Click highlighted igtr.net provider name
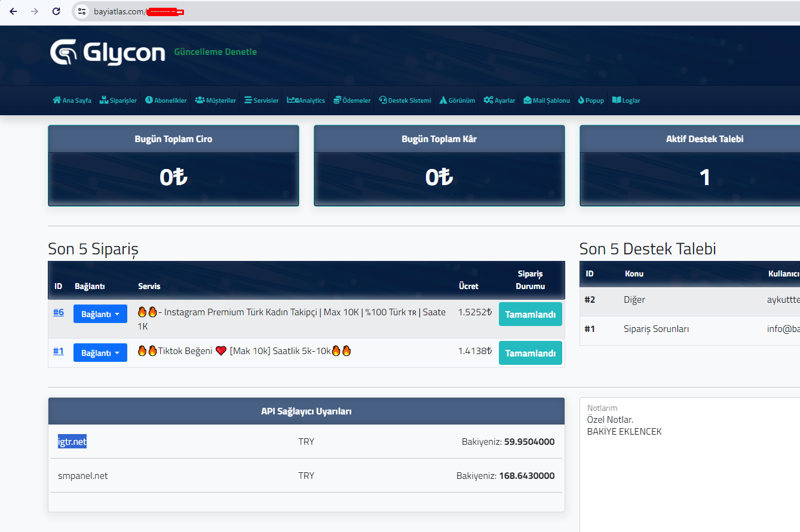Image resolution: width=800 pixels, height=532 pixels. tap(72, 442)
